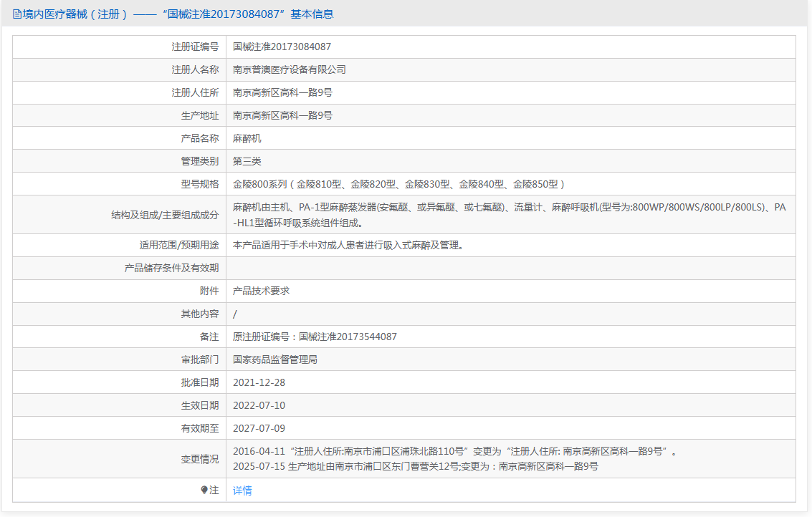Click effective date 2022-07-10
The image size is (812, 517).
pos(259,405)
